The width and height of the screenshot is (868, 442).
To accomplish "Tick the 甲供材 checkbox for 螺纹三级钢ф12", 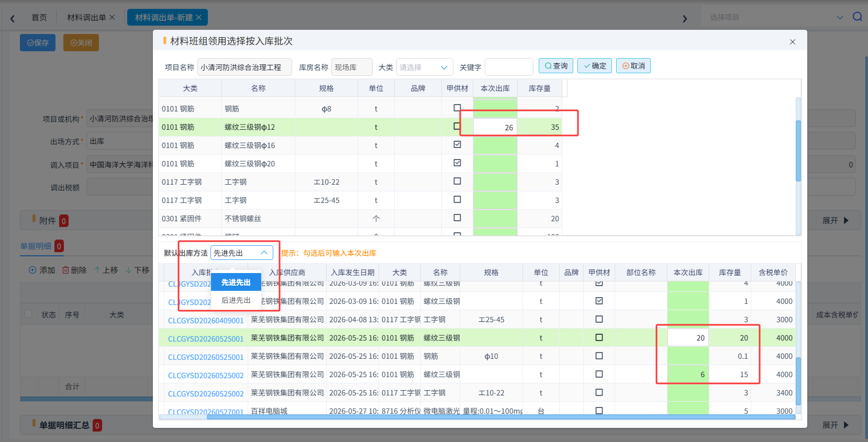I will tap(457, 126).
